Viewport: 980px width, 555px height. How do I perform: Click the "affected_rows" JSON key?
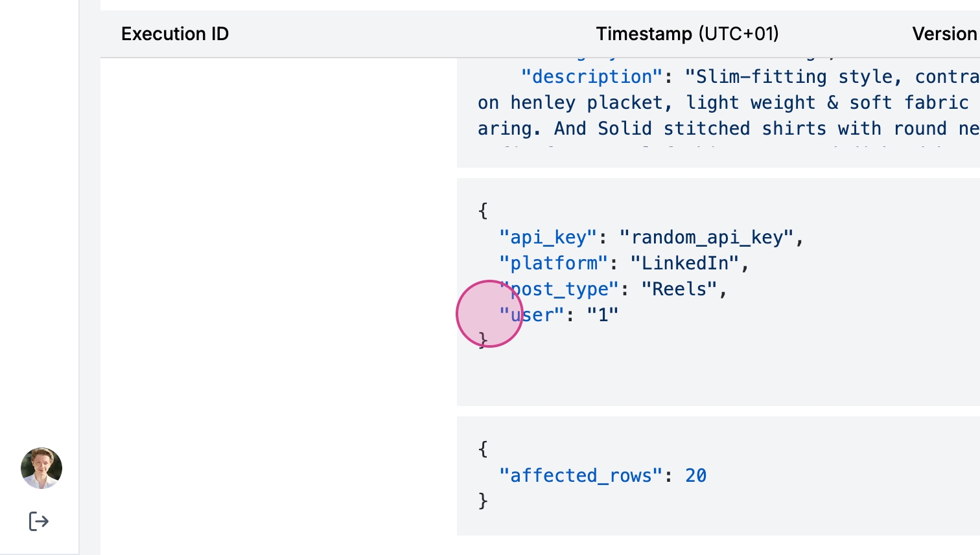[581, 476]
